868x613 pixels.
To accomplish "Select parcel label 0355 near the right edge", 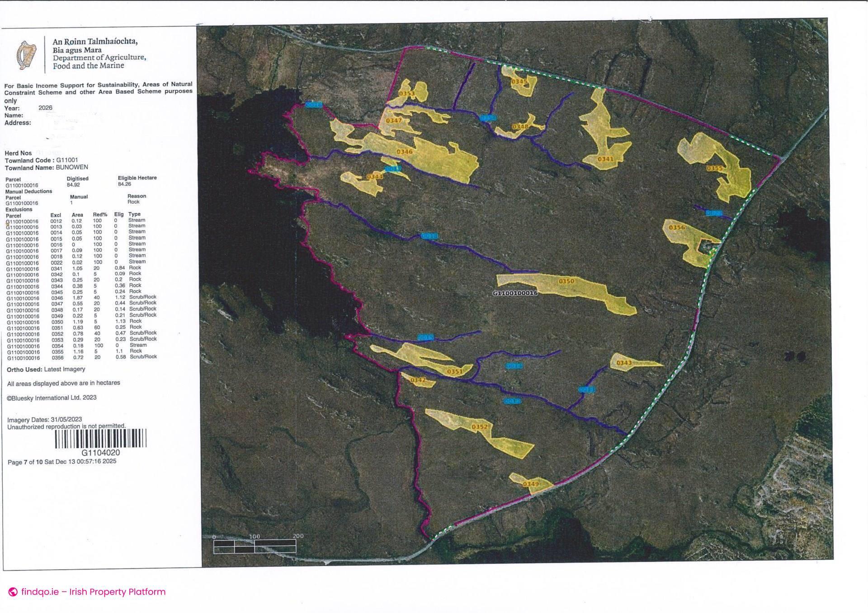I will [714, 168].
